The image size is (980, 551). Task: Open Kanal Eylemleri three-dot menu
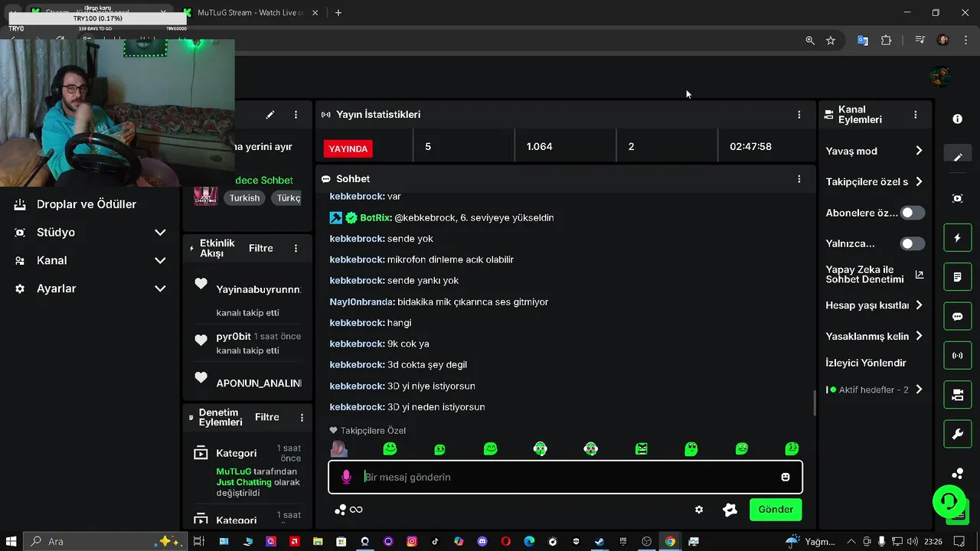click(x=915, y=115)
